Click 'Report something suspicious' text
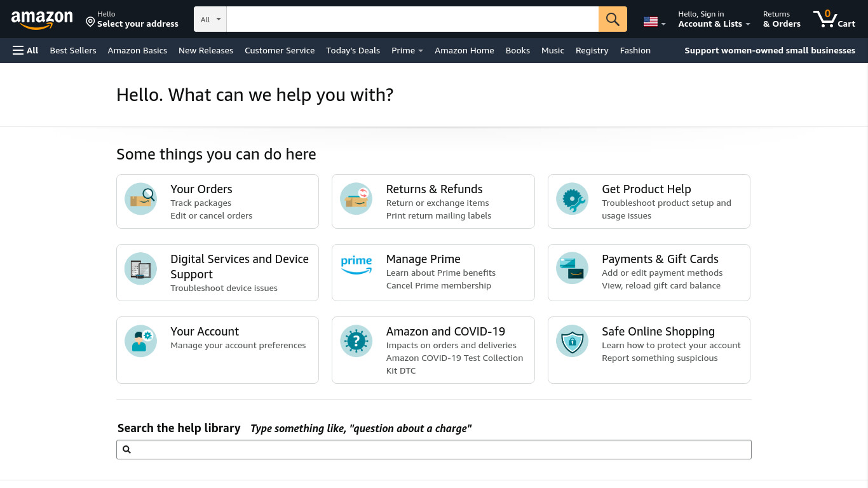 [x=660, y=358]
